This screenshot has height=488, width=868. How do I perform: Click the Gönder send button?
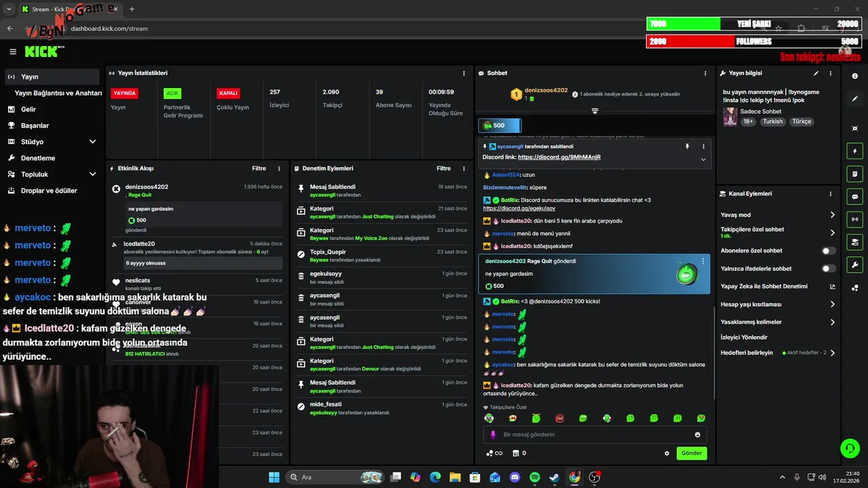[692, 453]
